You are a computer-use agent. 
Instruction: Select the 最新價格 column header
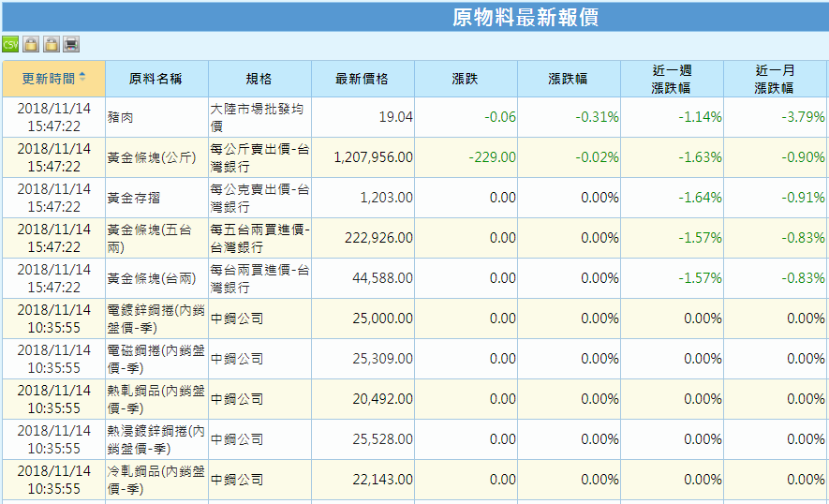[362, 79]
